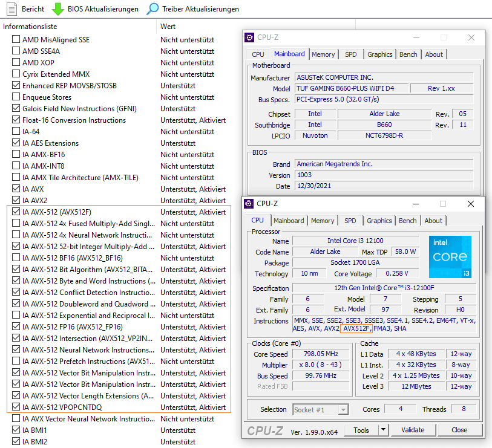
Task: Toggle IA AVX-512 (AVX512F) checkbox
Action: [x=16, y=211]
